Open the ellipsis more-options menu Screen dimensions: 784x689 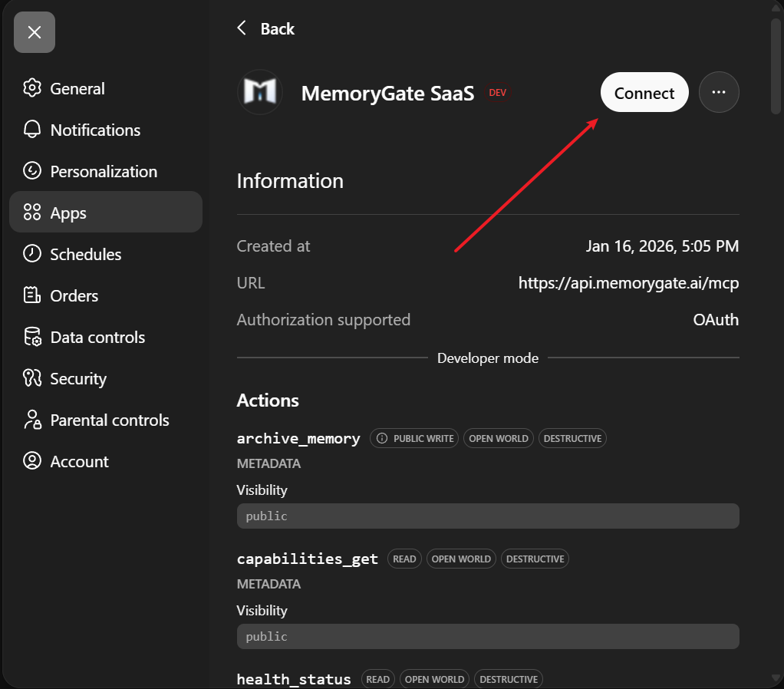coord(719,91)
